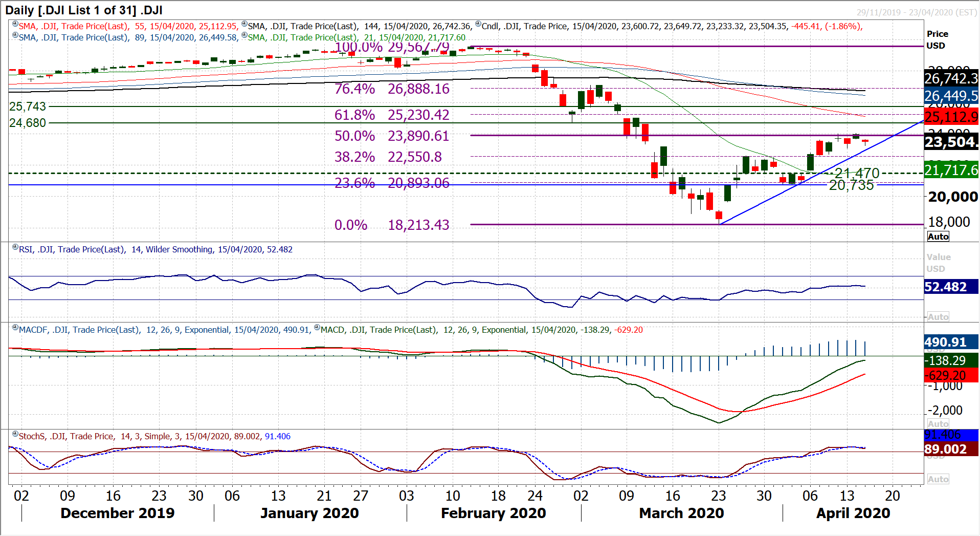Click the Fibonacci label '100.0% 29,567.79'
Viewport: 980px width, 536px height.
(x=392, y=47)
